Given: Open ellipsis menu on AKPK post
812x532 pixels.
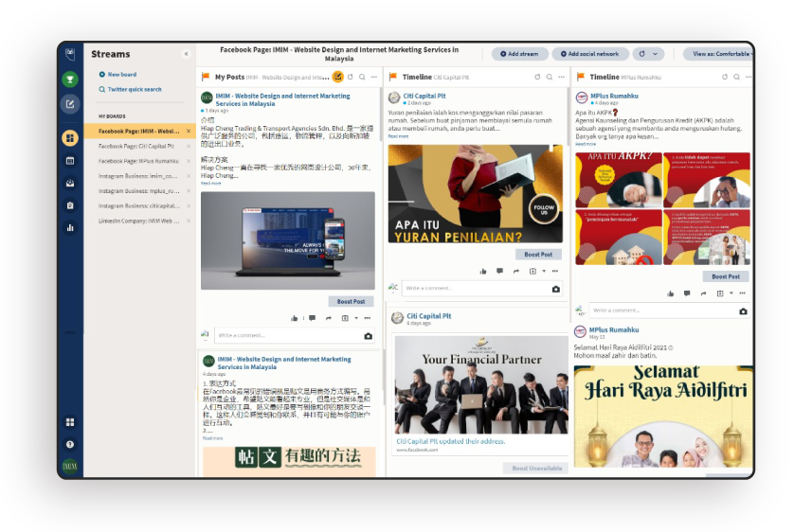Looking at the screenshot, I should (743, 293).
